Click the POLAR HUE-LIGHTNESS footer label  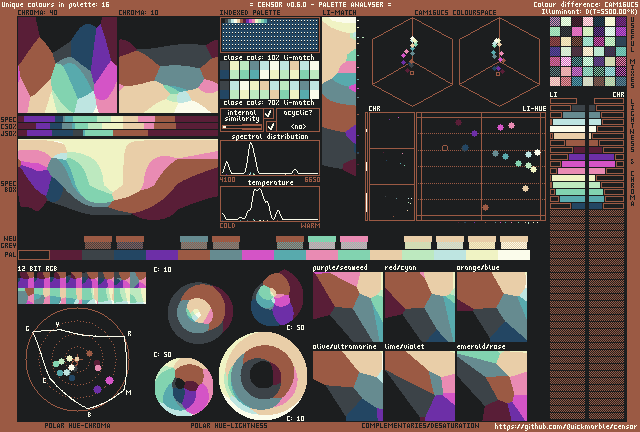point(229,425)
